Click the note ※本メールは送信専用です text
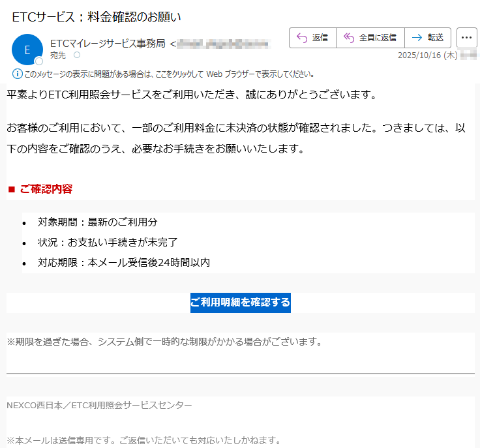Screen dimensions: 480x448 click(144, 441)
